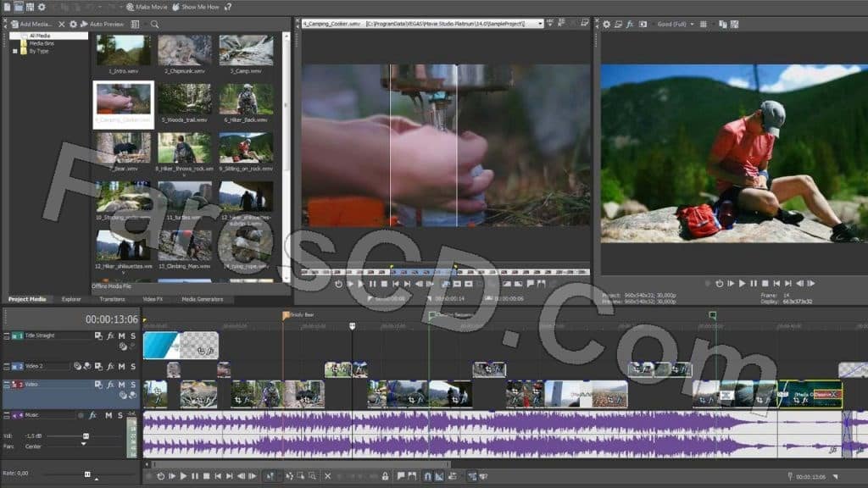Image resolution: width=868 pixels, height=488 pixels.
Task: Click the Video Output FX icon in preview
Action: (x=630, y=25)
